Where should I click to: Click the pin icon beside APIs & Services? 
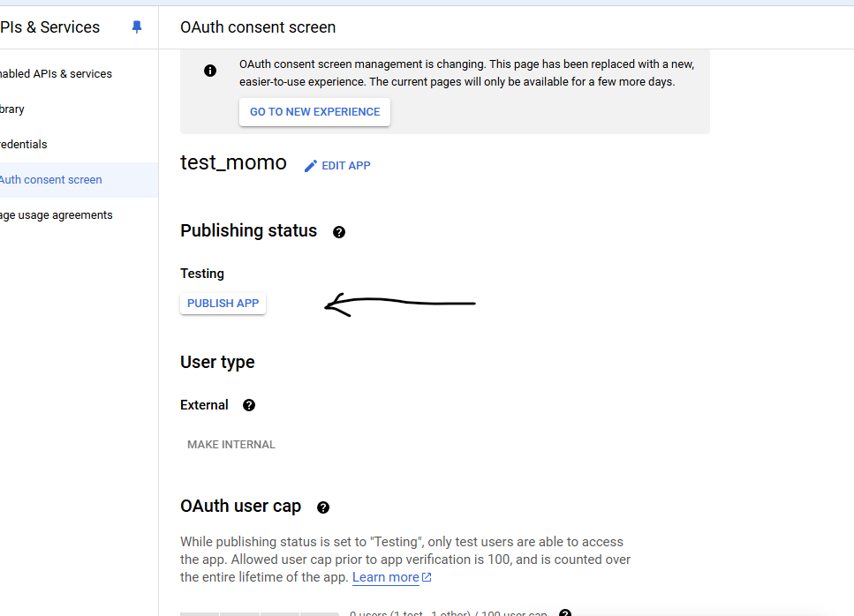[x=137, y=27]
